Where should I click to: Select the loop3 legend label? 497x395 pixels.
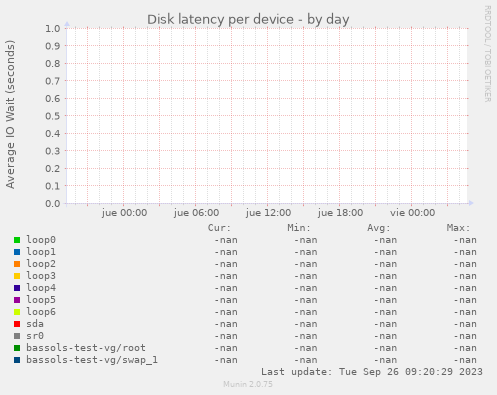[41, 276]
